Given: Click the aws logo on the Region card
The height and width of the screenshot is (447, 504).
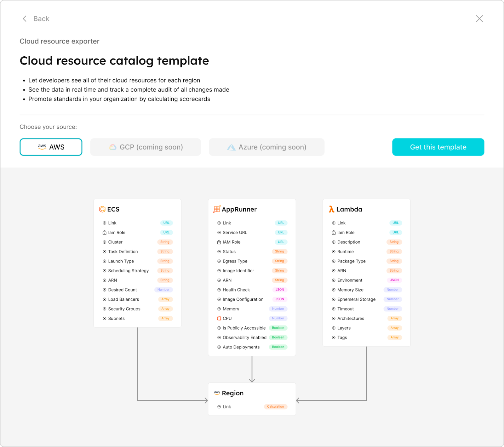Looking at the screenshot, I should pyautogui.click(x=217, y=393).
